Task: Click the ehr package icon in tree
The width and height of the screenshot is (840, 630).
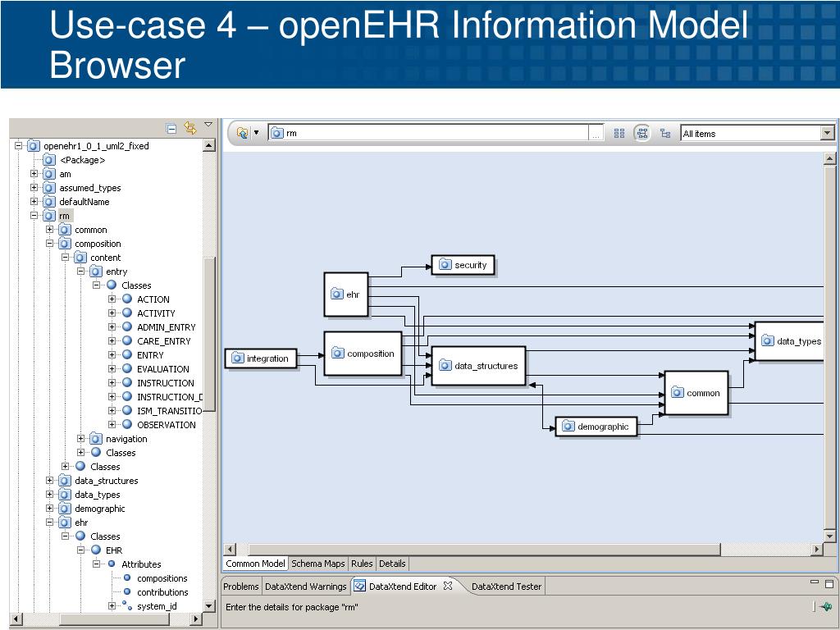Action: coord(65,523)
